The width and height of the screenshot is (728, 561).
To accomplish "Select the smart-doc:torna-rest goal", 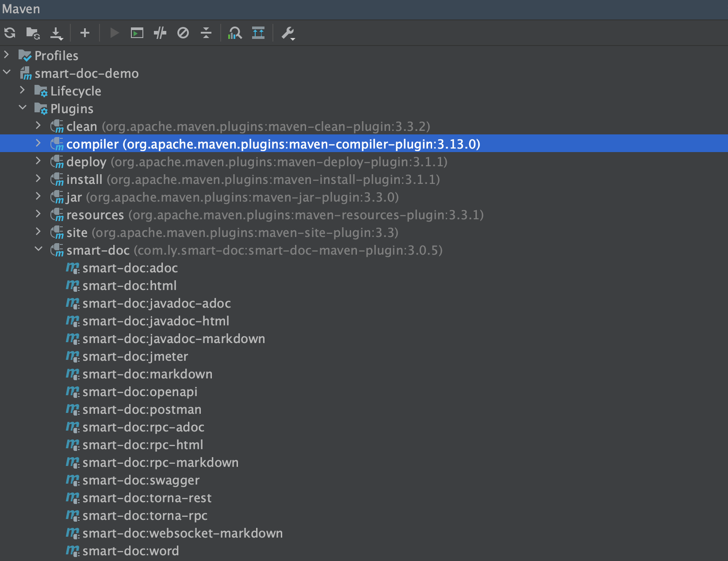I will tap(364, 497).
